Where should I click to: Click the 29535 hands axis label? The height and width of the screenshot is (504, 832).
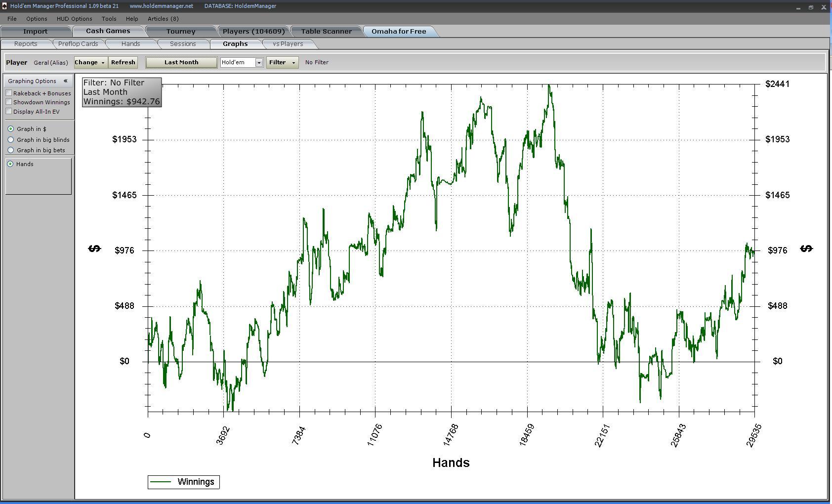(x=754, y=435)
